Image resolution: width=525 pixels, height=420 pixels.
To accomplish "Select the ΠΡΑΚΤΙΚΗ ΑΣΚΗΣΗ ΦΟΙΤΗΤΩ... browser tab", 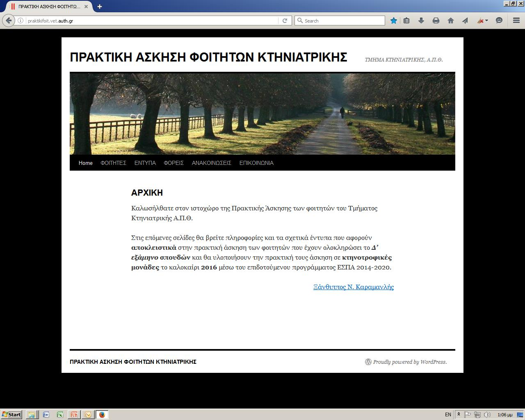I will (49, 7).
